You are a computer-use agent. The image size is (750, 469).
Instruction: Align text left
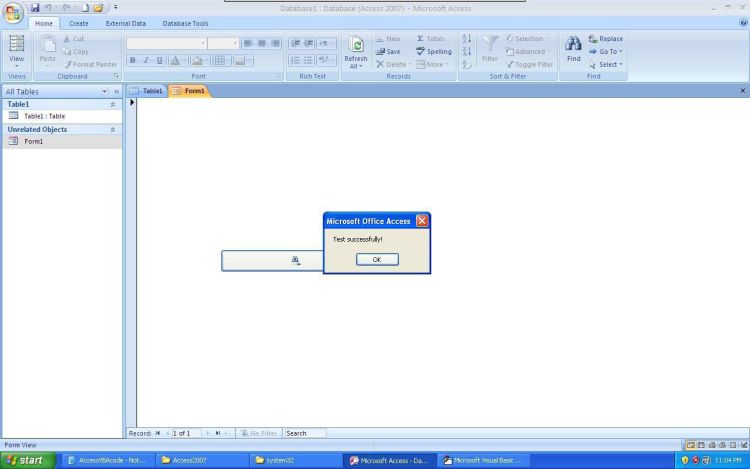coord(248,44)
